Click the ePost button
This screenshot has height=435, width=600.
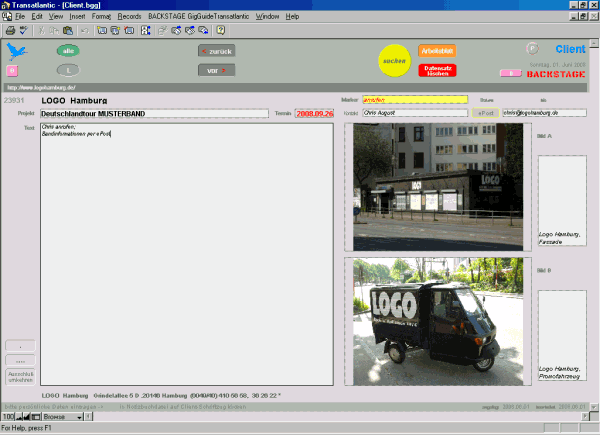tap(485, 113)
